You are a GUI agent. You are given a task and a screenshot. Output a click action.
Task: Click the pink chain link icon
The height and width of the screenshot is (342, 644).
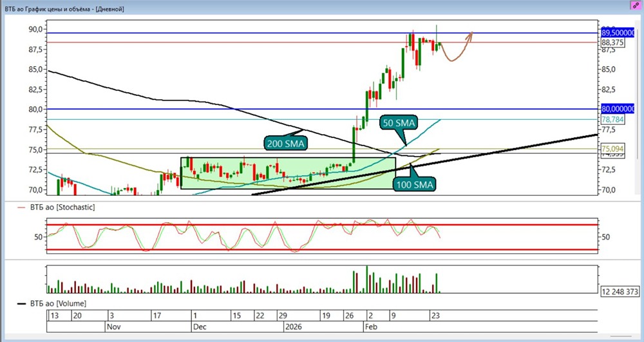click(x=636, y=5)
